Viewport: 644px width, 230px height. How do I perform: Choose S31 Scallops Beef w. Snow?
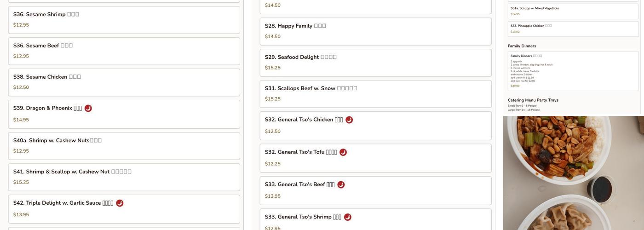(x=375, y=94)
